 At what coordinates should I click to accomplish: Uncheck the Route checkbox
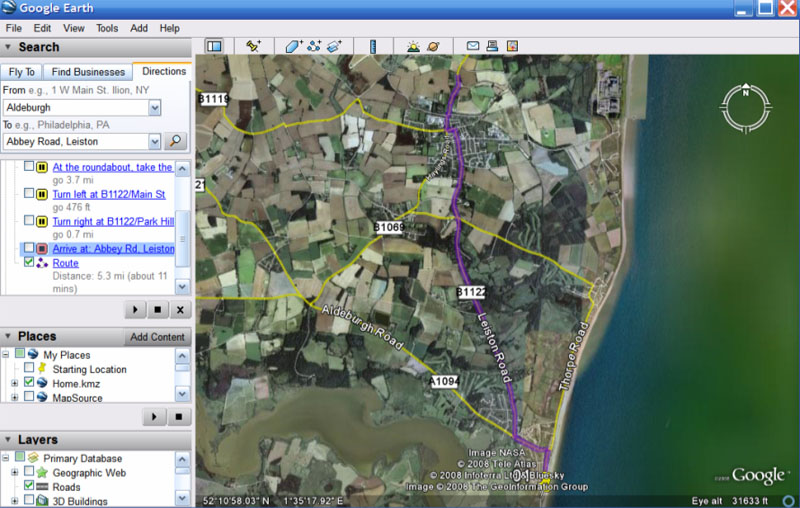click(x=29, y=262)
